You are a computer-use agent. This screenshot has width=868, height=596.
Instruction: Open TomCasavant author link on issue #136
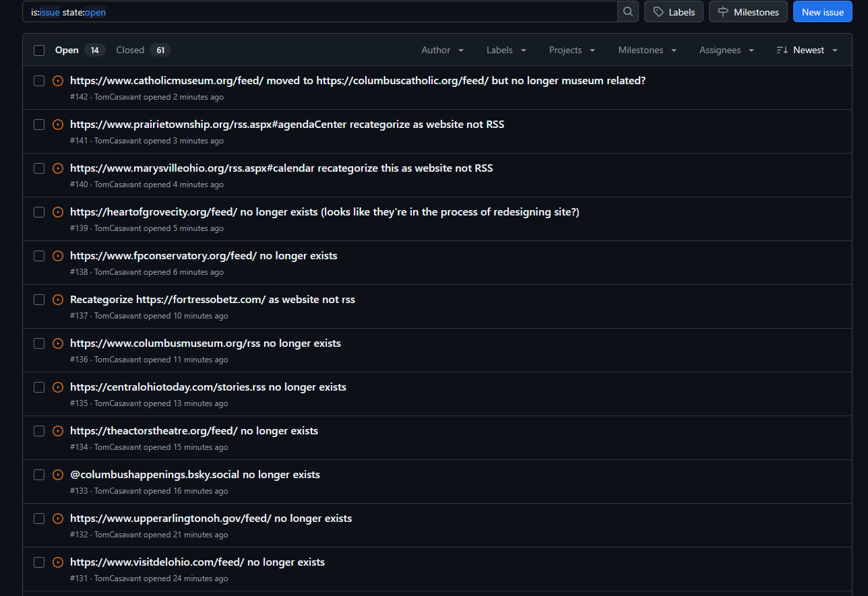click(118, 360)
